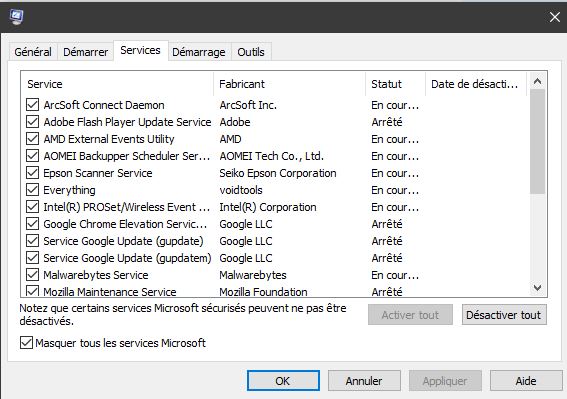The width and height of the screenshot is (567, 399).
Task: Close the configuration dialog window
Action: [555, 17]
